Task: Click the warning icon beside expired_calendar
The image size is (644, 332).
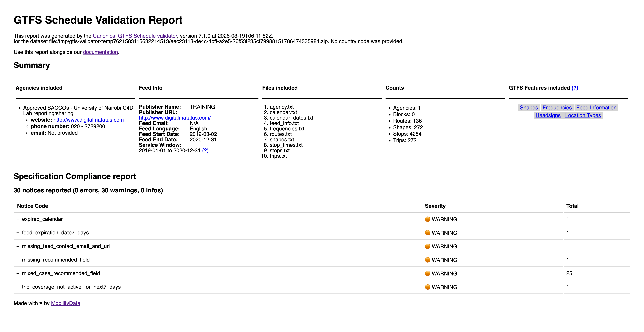Action: tap(428, 219)
